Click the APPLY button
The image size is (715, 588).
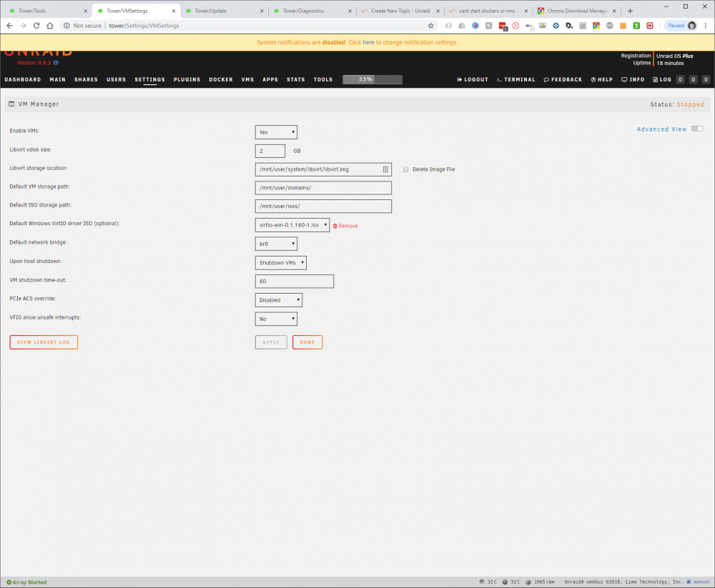point(271,342)
